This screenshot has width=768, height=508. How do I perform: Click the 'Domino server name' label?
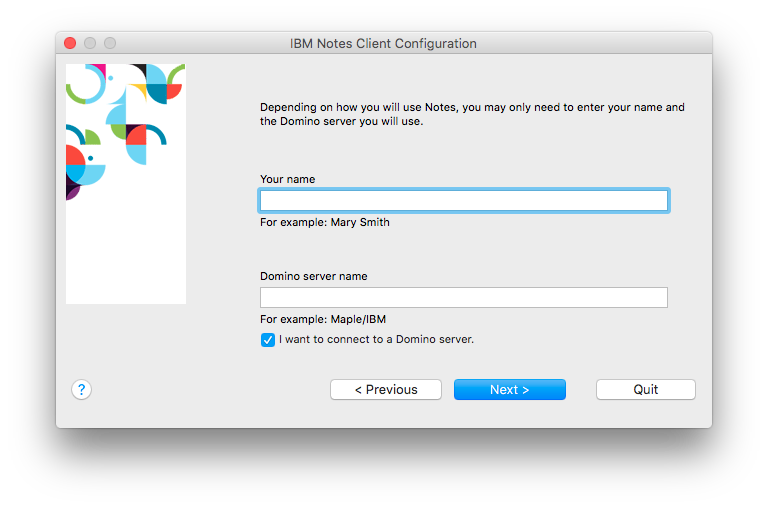pos(313,276)
